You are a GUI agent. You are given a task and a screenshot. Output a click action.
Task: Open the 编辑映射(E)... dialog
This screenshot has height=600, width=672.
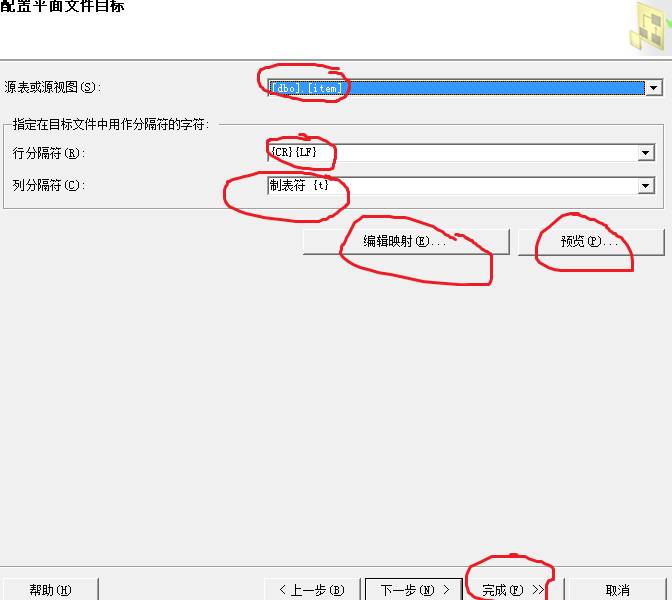pyautogui.click(x=406, y=242)
